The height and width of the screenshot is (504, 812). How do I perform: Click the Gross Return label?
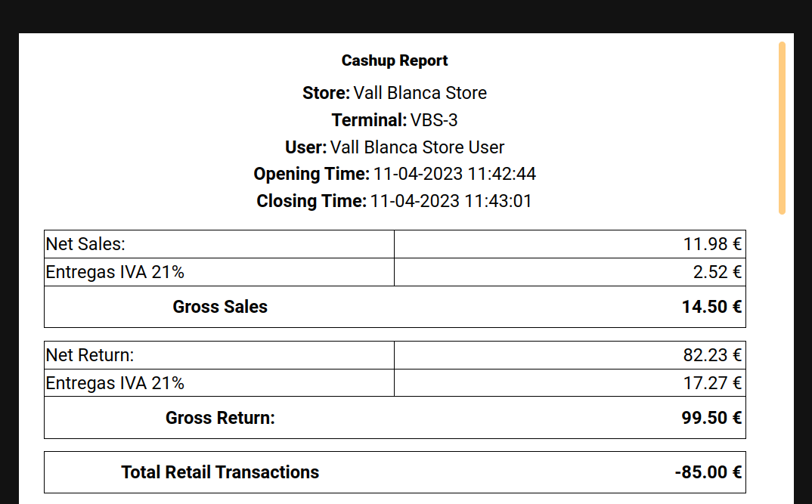220,418
